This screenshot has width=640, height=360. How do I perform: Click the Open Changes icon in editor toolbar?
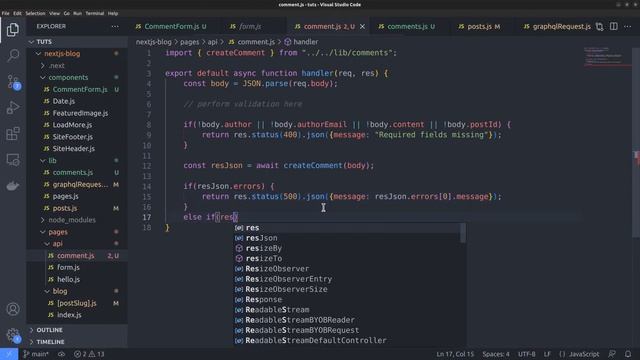(x=599, y=27)
